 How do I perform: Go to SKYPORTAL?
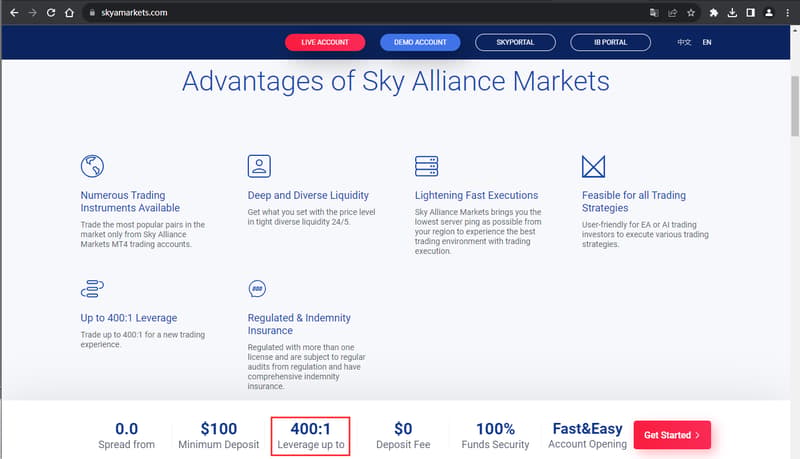(515, 42)
